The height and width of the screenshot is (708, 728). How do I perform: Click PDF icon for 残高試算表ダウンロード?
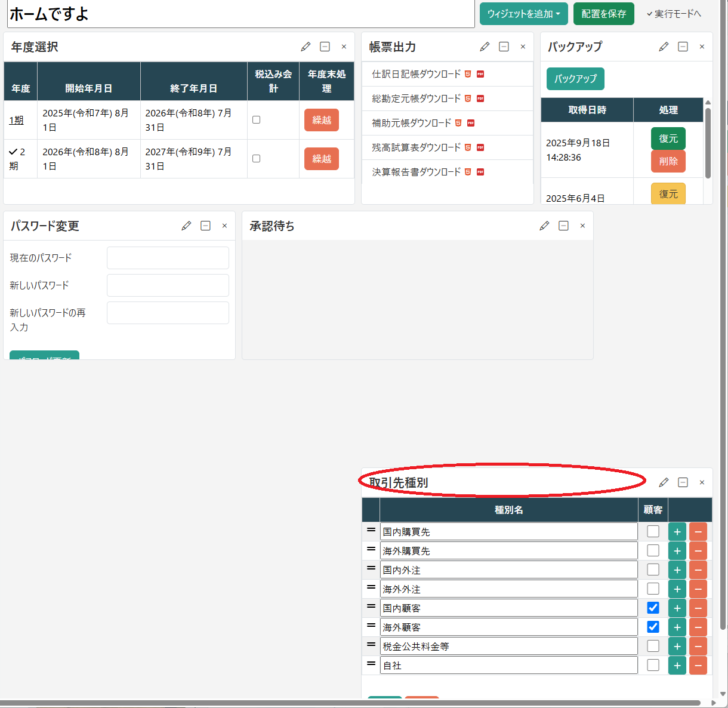(480, 147)
